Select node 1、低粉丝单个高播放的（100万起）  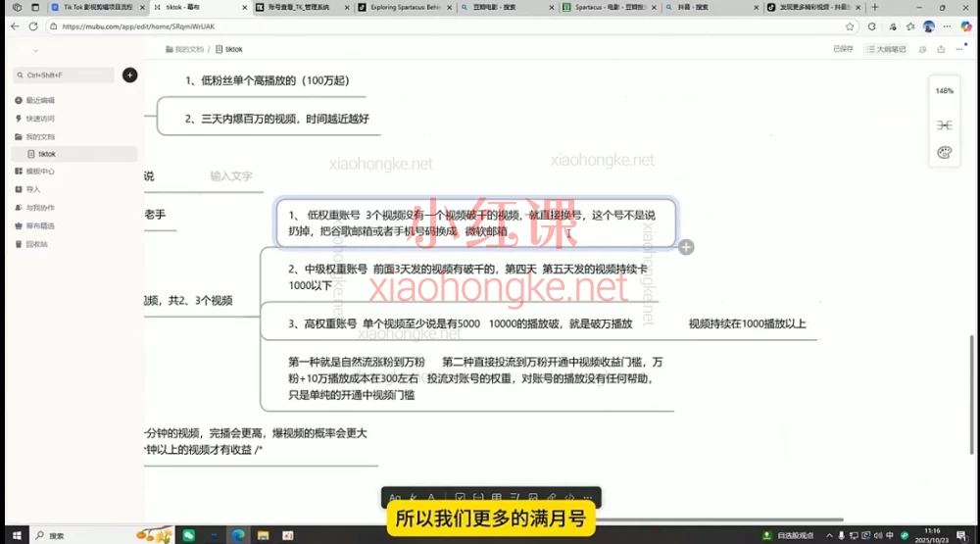click(268, 80)
